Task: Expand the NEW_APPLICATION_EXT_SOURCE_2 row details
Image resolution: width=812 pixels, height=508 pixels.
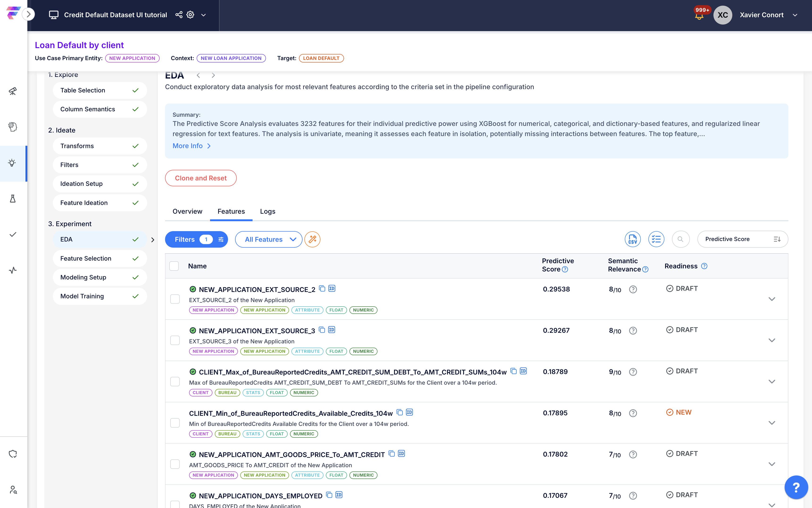Action: pos(772,299)
